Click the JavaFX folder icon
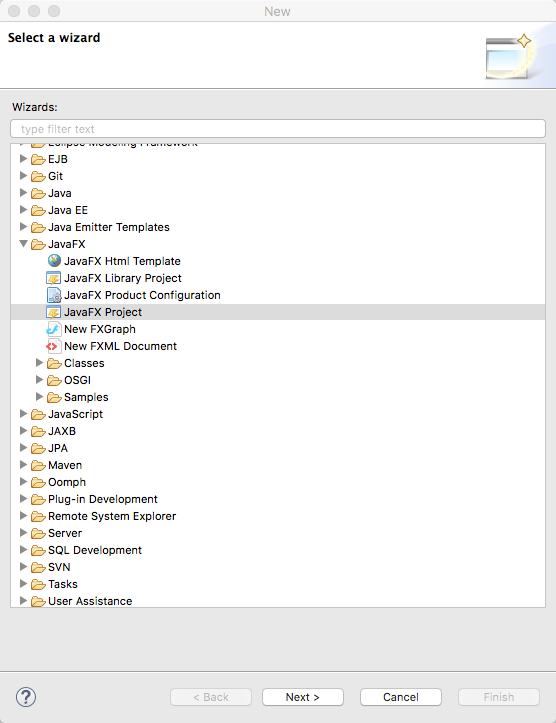The width and height of the screenshot is (556, 723). (38, 244)
